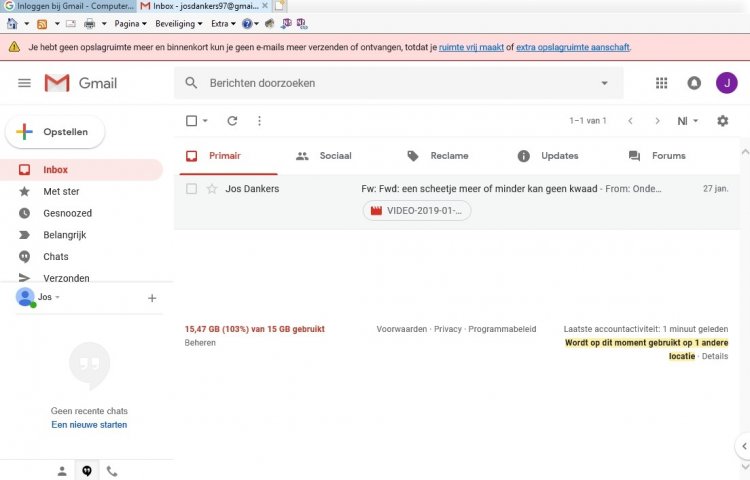Click the Google apps grid icon
The width and height of the screenshot is (750, 480).
click(x=661, y=83)
